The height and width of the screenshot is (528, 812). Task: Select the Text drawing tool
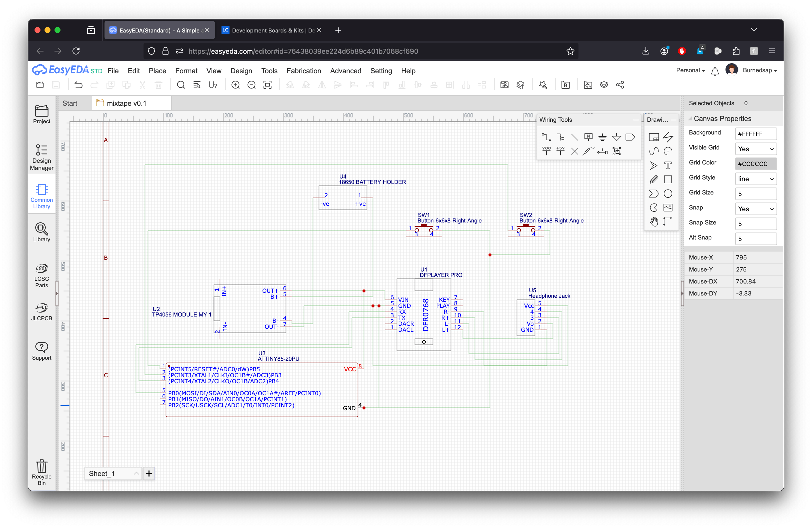[x=668, y=165]
